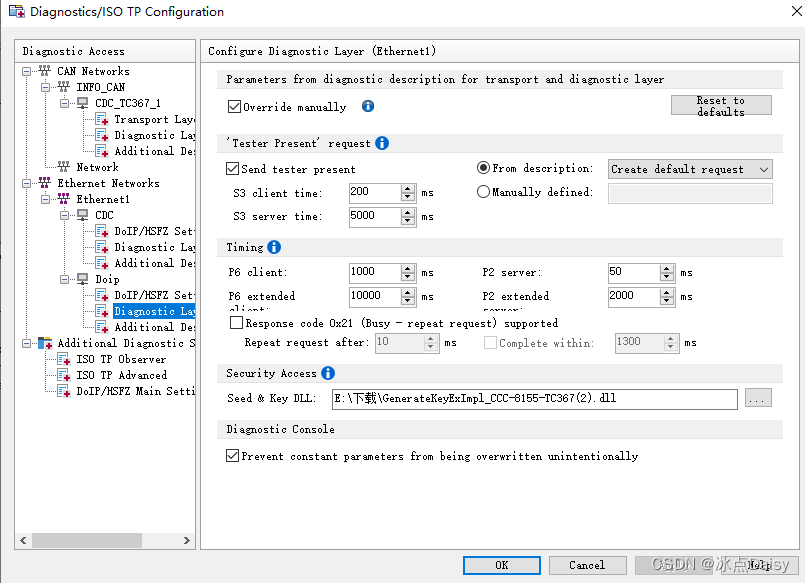
Task: Enable Response code 0x21 repeat request supported
Action: tap(236, 323)
